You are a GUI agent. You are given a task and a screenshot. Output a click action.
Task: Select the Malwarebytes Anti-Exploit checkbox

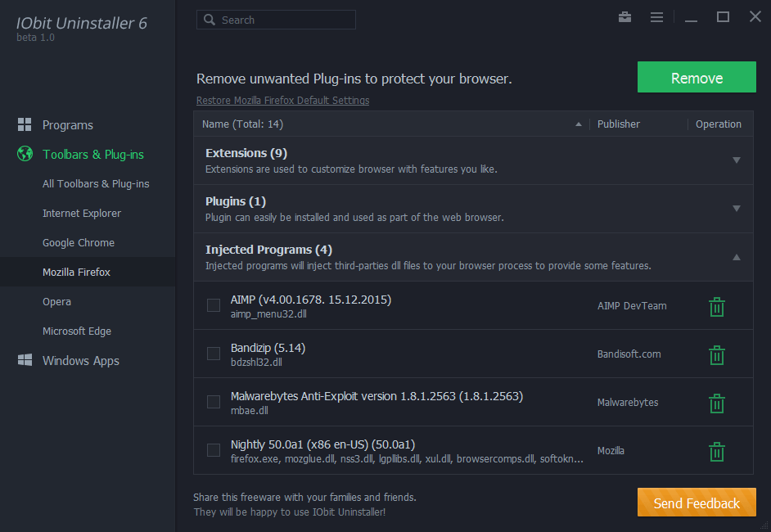coord(214,402)
